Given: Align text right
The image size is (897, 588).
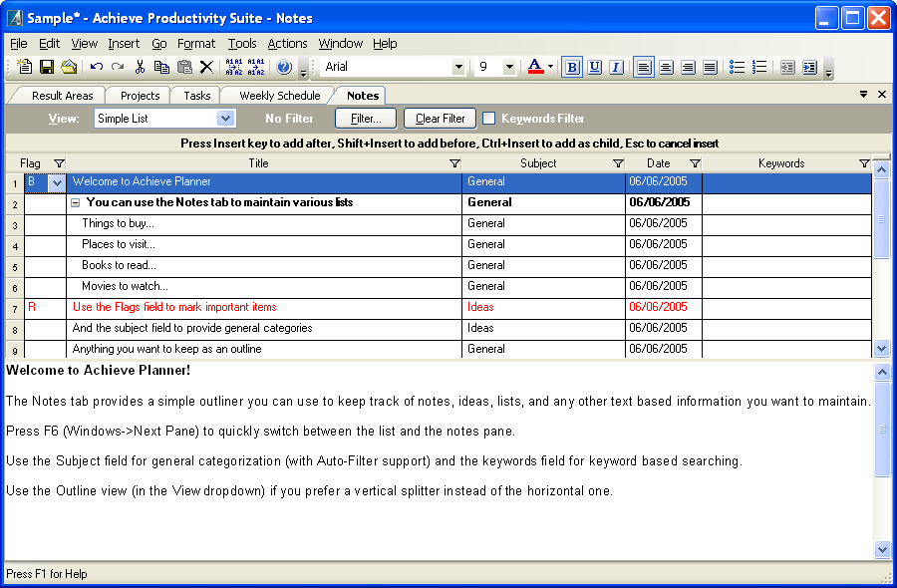Looking at the screenshot, I should (688, 67).
